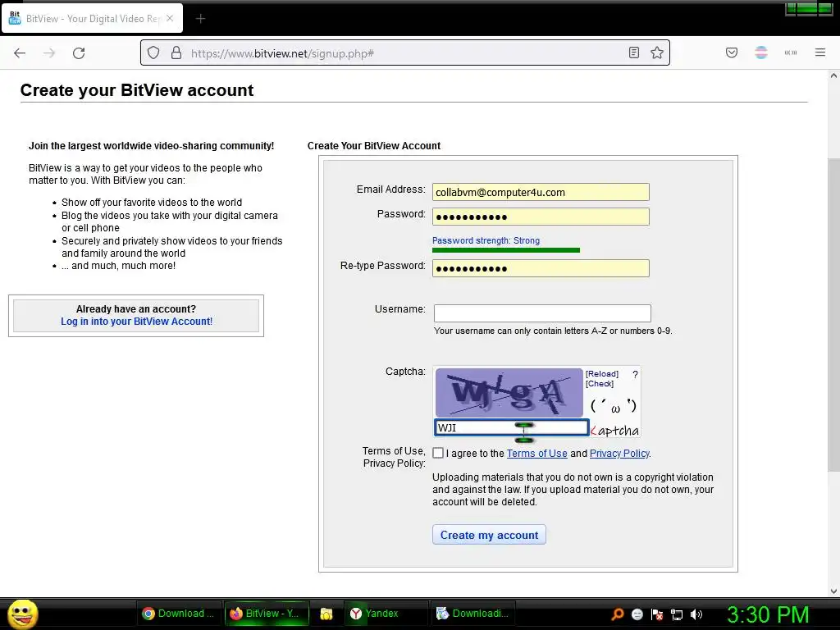Close the BitView tab

170,18
